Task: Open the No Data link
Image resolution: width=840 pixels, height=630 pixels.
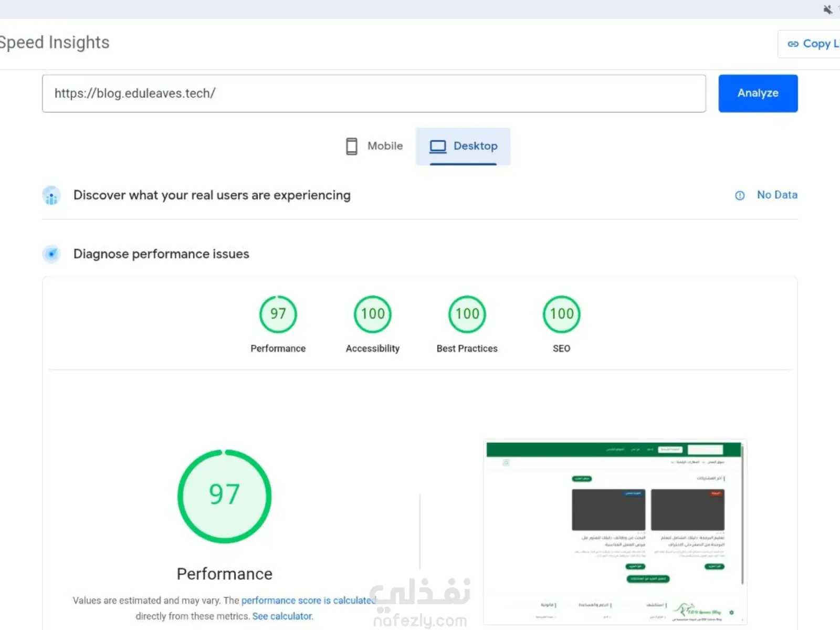Action: click(x=777, y=195)
